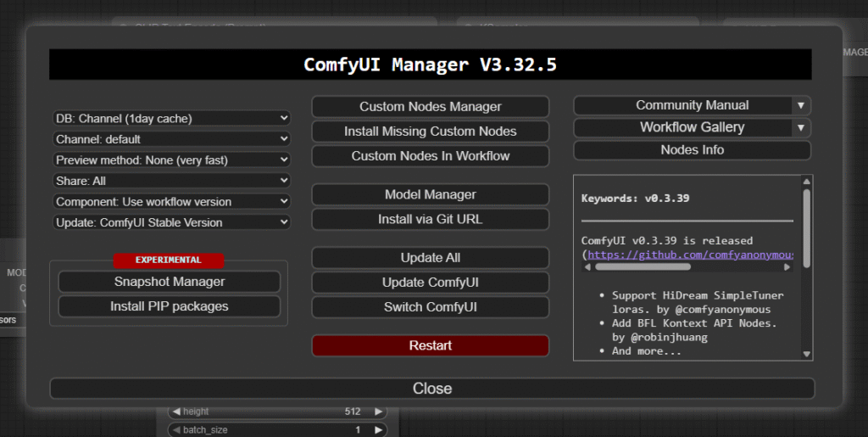The height and width of the screenshot is (437, 868).
Task: Open the Share: All dropdown
Action: (171, 181)
